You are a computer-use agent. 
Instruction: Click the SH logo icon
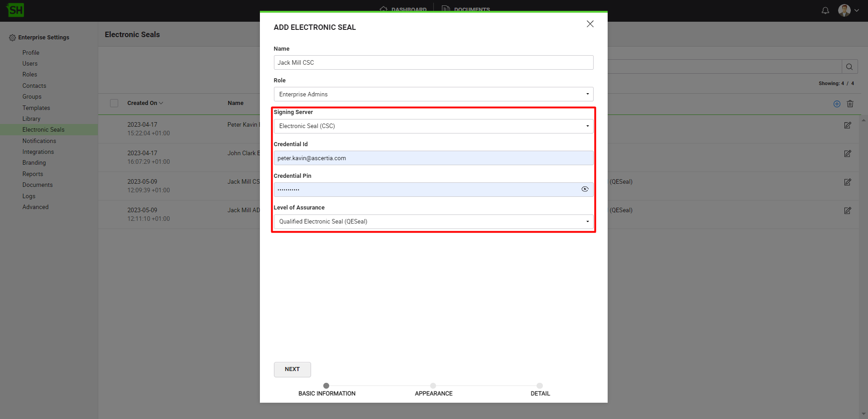click(15, 10)
